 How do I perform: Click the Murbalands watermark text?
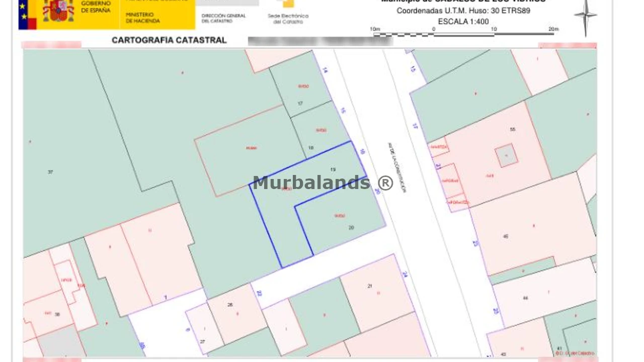tap(323, 183)
